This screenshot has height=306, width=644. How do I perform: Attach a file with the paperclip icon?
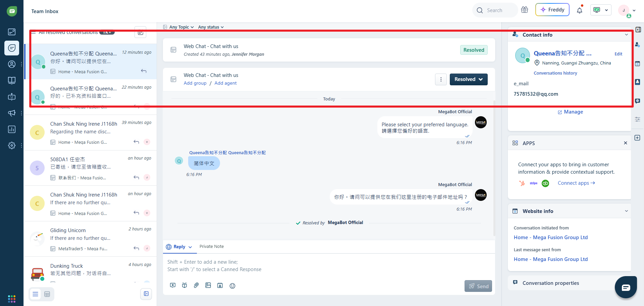pos(196,286)
